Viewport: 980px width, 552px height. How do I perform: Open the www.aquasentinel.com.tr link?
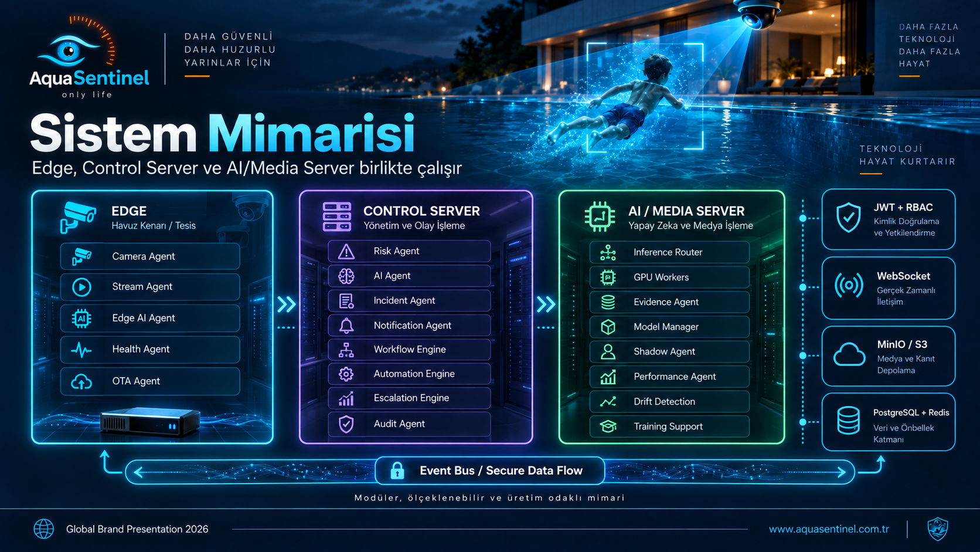829,529
